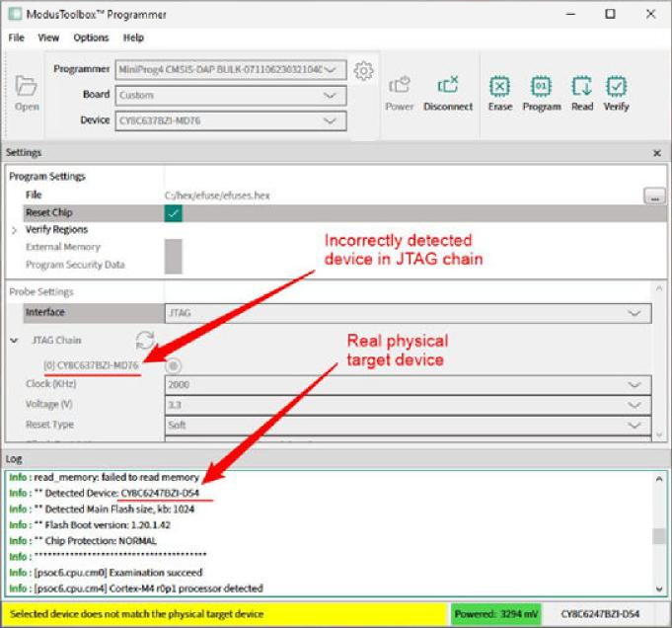Click the Cortex-M4 processor detected log line
672x628 pixels.
[136, 589]
